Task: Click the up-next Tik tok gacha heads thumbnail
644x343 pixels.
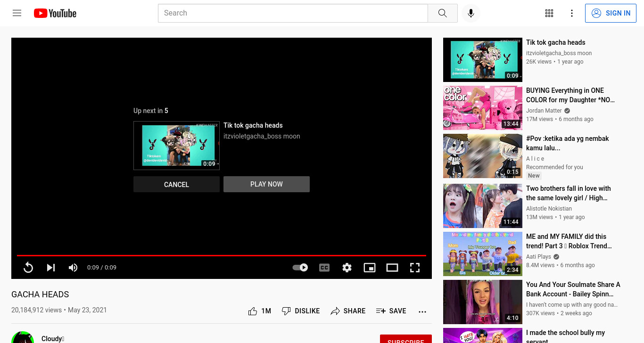Action: 176,146
